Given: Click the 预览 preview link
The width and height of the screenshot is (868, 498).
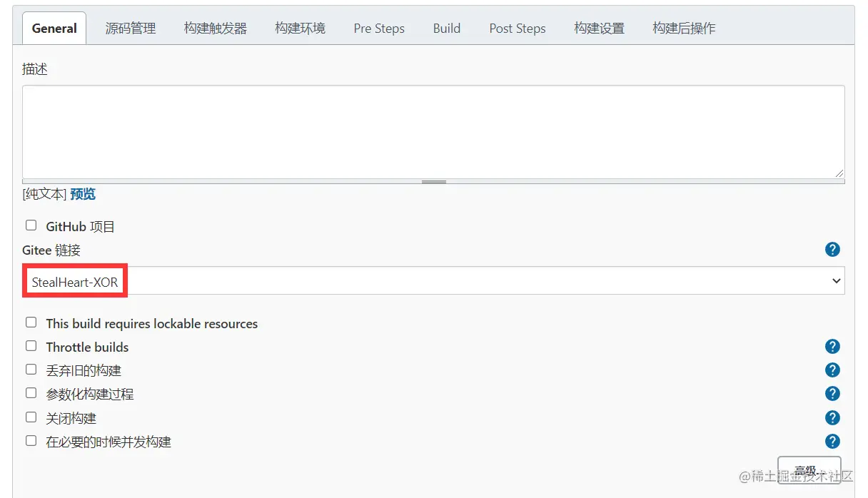Looking at the screenshot, I should coord(83,194).
